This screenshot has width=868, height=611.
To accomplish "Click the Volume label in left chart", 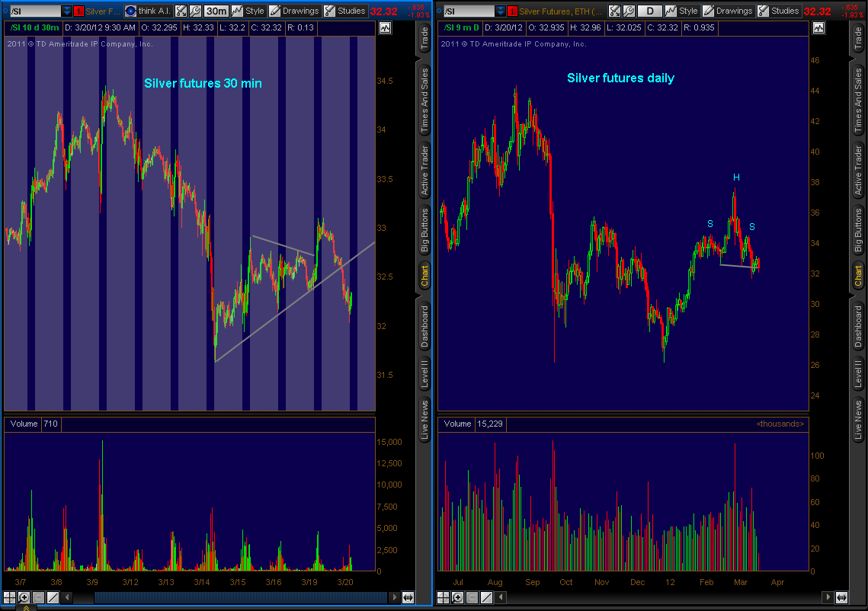I will click(x=24, y=424).
